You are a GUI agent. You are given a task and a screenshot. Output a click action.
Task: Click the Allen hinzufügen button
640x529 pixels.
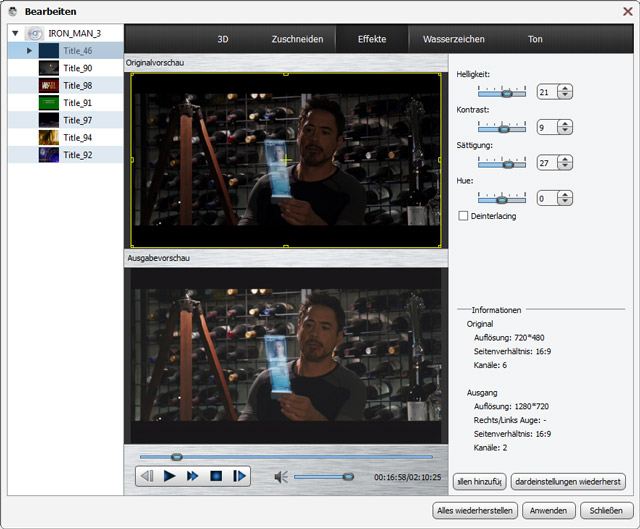[x=480, y=482]
